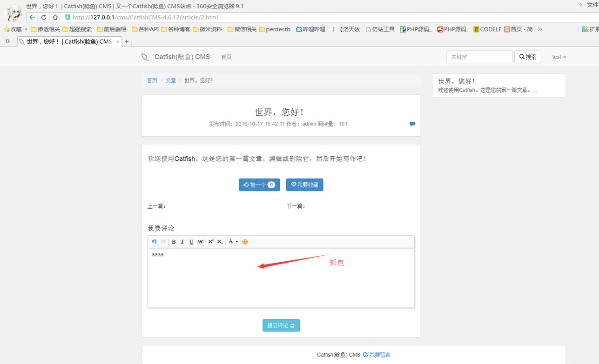Expand the 收藏 dropdown arrow
This screenshot has width=599, height=364.
click(26, 29)
